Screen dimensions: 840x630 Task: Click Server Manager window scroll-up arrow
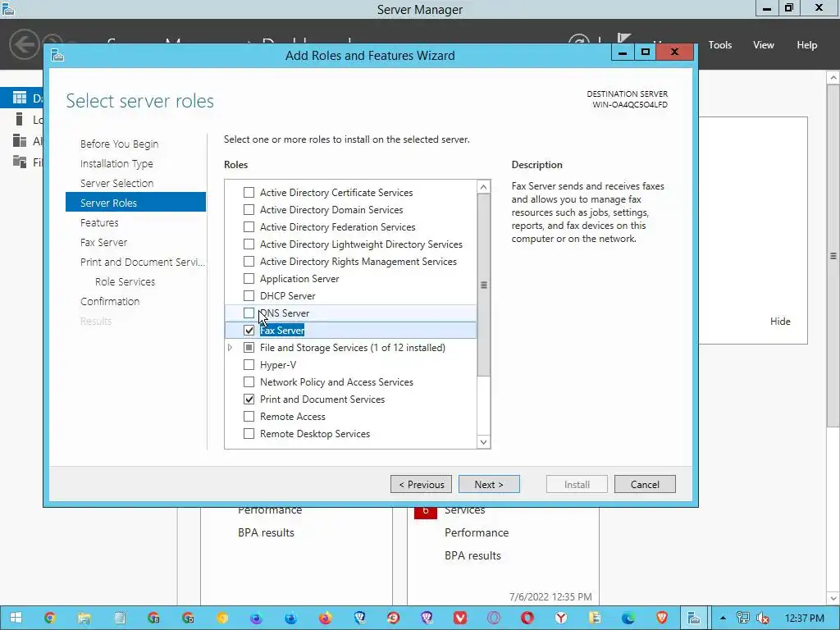833,78
